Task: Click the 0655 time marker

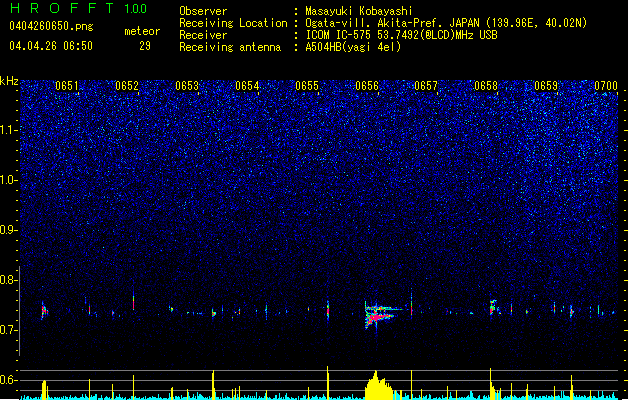Action: click(x=307, y=86)
